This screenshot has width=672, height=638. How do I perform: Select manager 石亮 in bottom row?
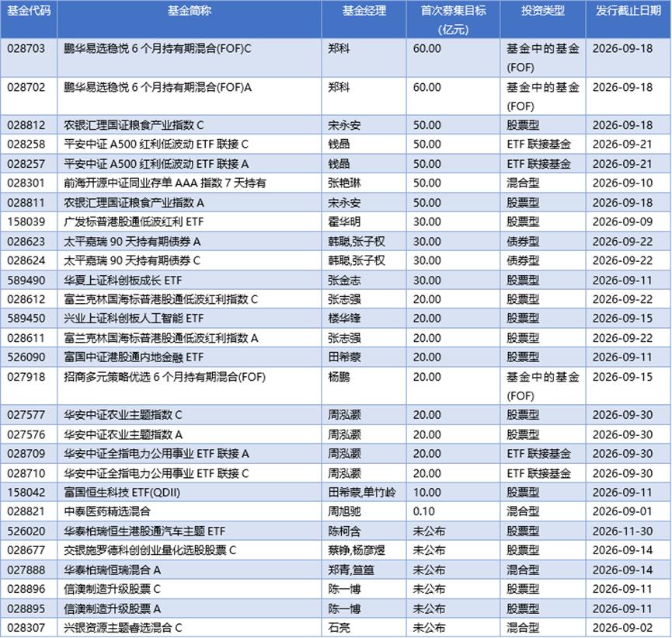(x=339, y=628)
